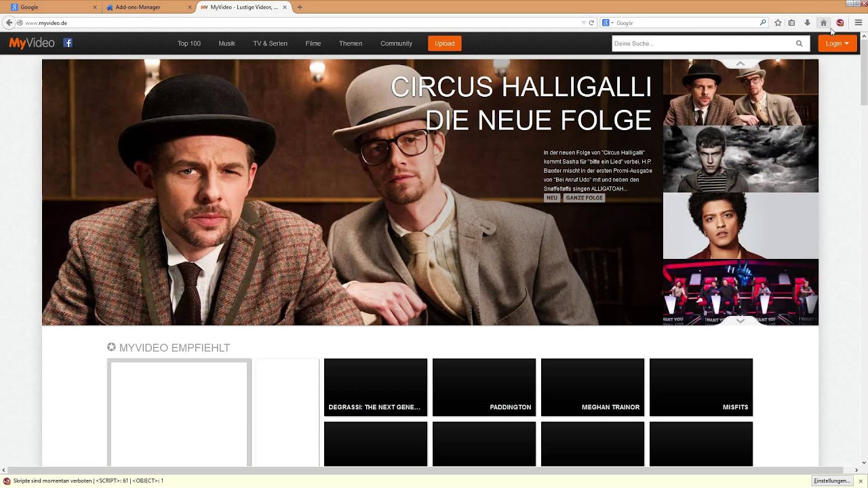Click the GANZE FOLGE tag badge
Screen dimensions: 868x488
click(585, 198)
